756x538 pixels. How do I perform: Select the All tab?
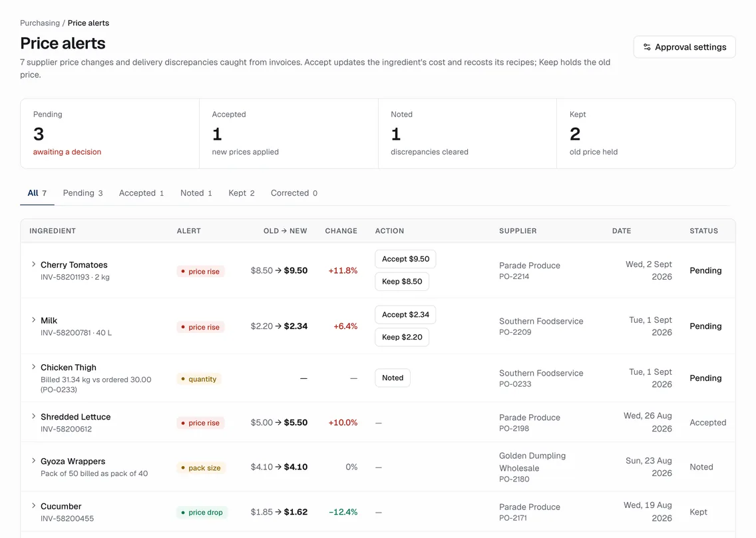37,193
